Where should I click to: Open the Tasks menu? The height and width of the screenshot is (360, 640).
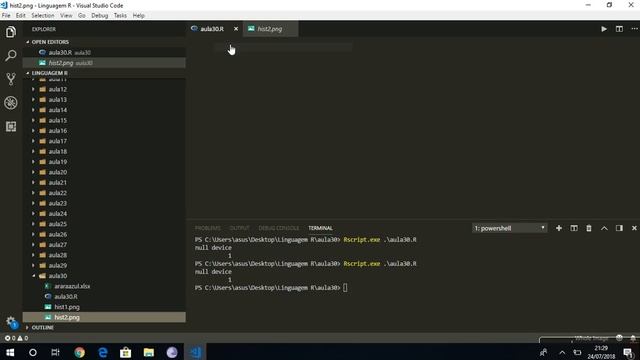click(x=120, y=16)
